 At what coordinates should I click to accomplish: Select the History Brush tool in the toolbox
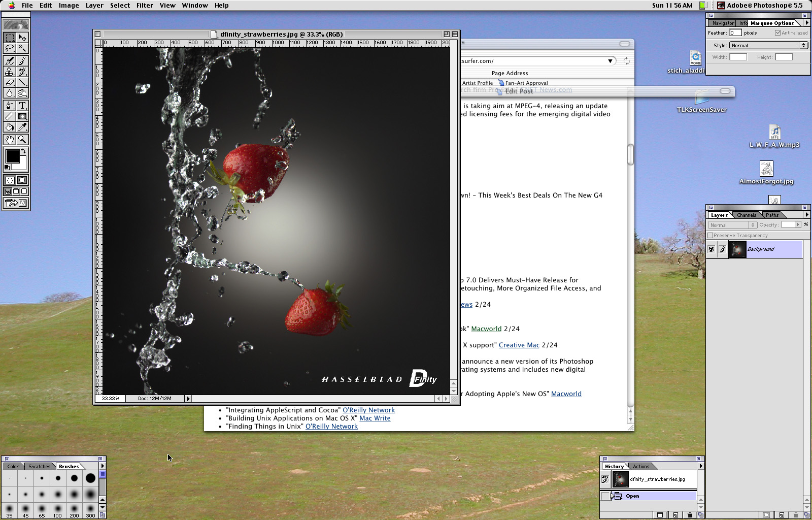click(22, 72)
